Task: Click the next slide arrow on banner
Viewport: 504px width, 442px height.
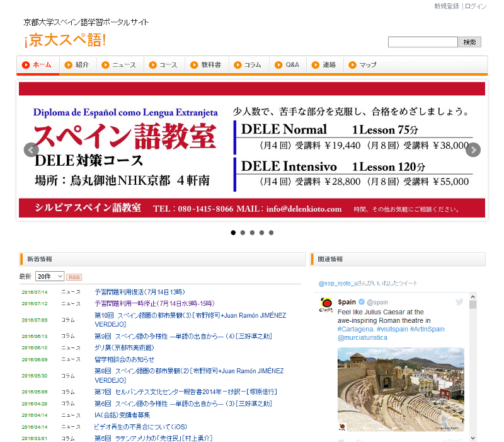Action: pyautogui.click(x=473, y=150)
